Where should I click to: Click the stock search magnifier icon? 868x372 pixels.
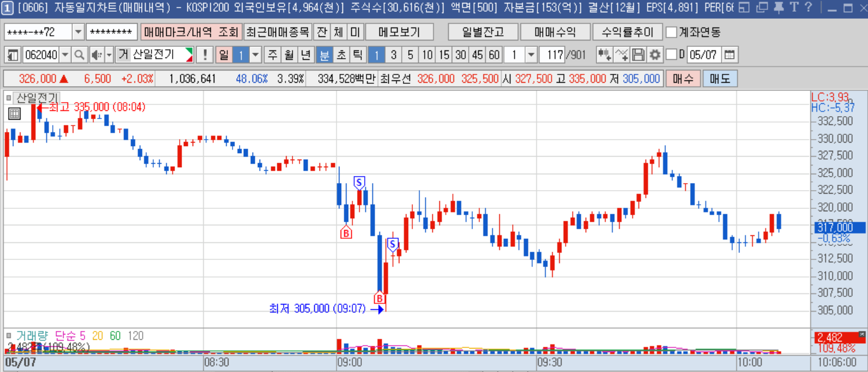(x=80, y=55)
